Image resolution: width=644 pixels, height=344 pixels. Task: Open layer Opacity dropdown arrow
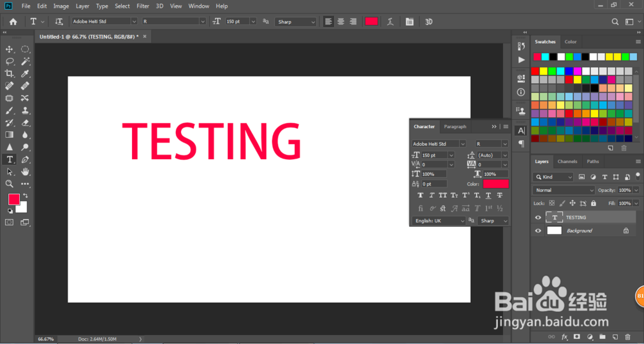click(636, 190)
